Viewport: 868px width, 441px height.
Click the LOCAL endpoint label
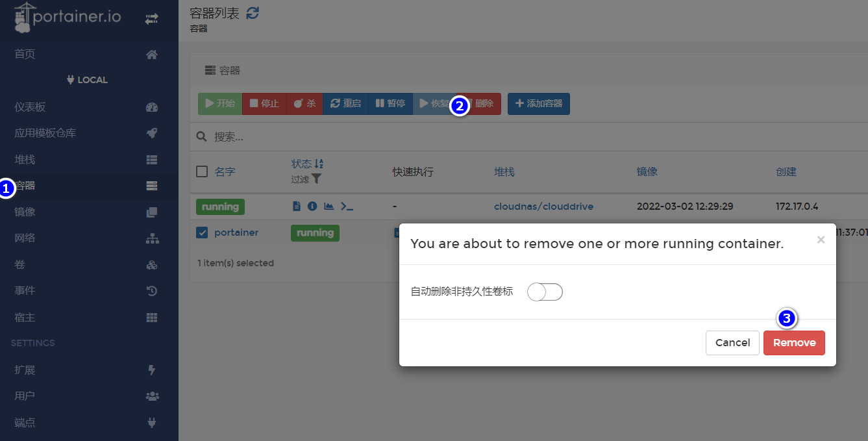[x=87, y=80]
